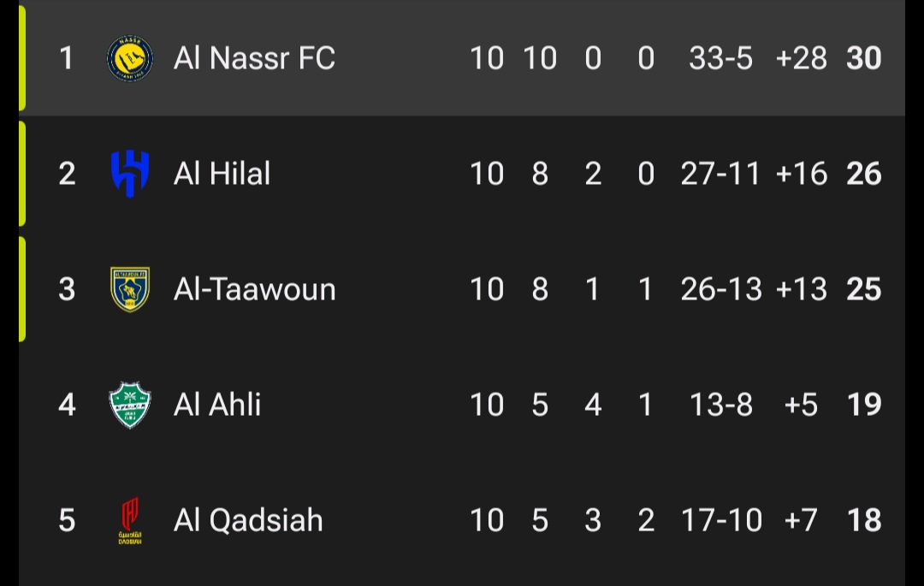This screenshot has height=586, width=924.
Task: Tap Al Qadsiah's 18 points total
Action: (863, 520)
